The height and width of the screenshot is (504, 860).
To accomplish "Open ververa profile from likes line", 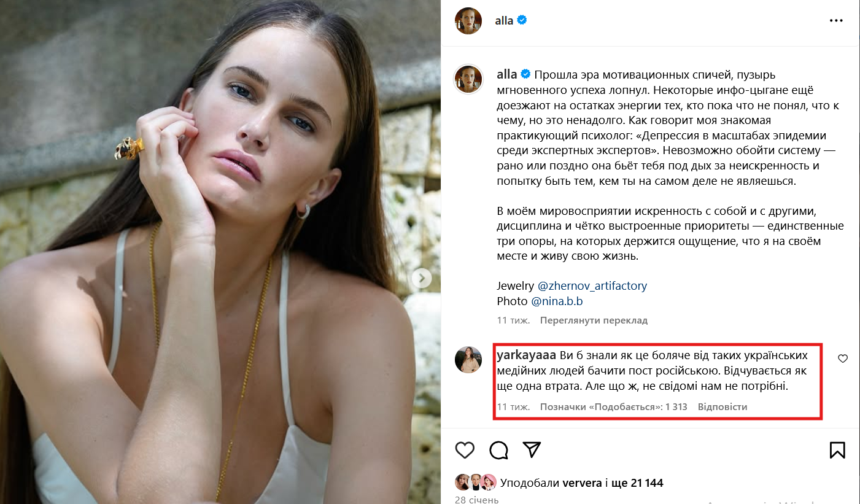I will pyautogui.click(x=582, y=483).
